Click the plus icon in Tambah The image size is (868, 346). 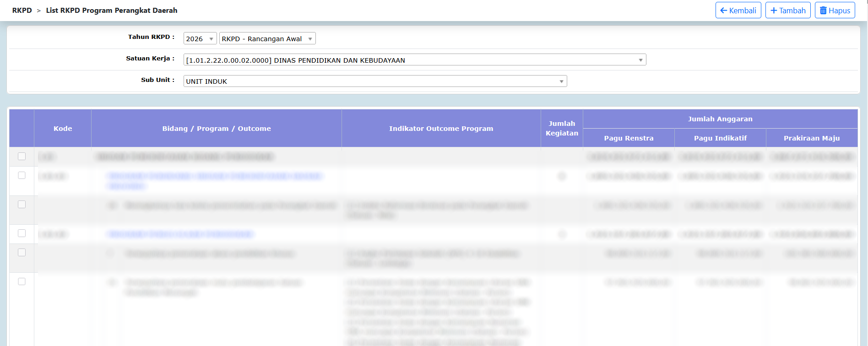[774, 11]
